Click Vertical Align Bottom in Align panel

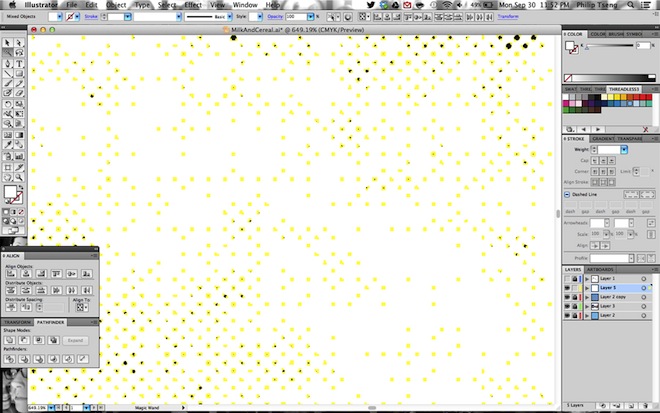(x=87, y=274)
